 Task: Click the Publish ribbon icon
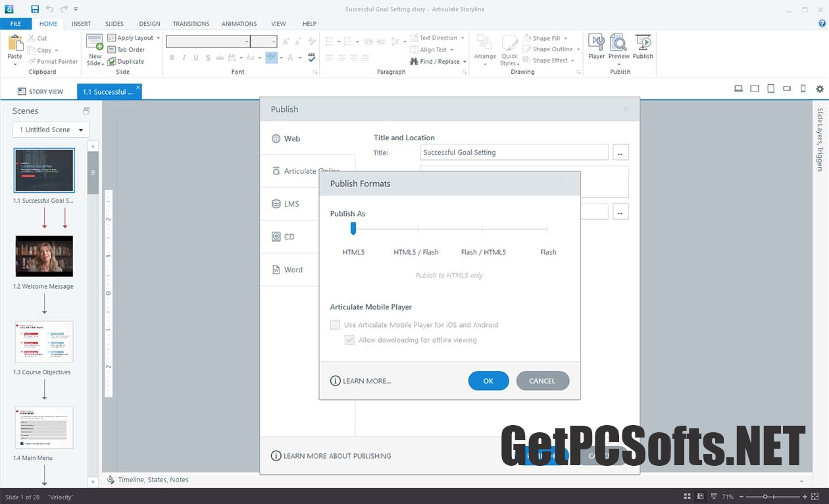(x=643, y=43)
